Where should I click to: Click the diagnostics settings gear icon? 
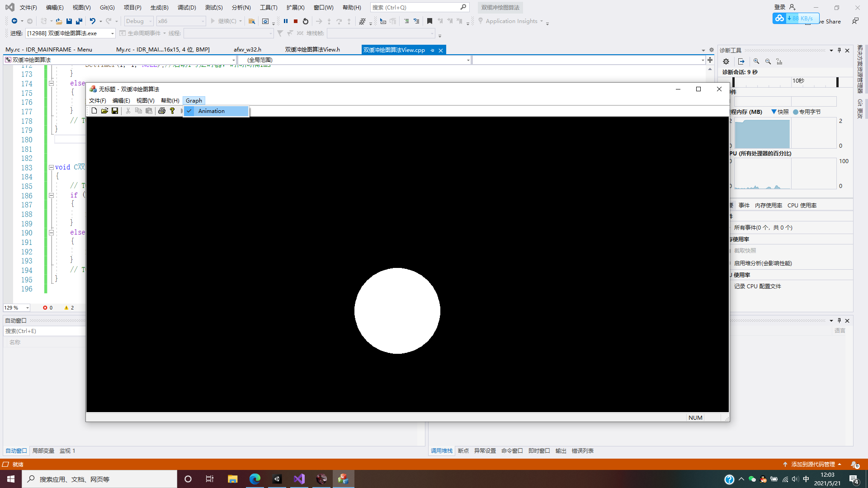(x=726, y=61)
